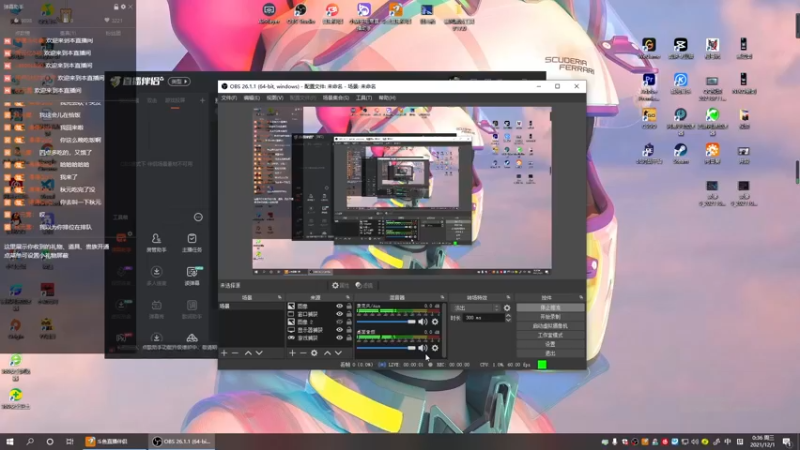Open the 帮助(H) menu in OBS

[387, 98]
